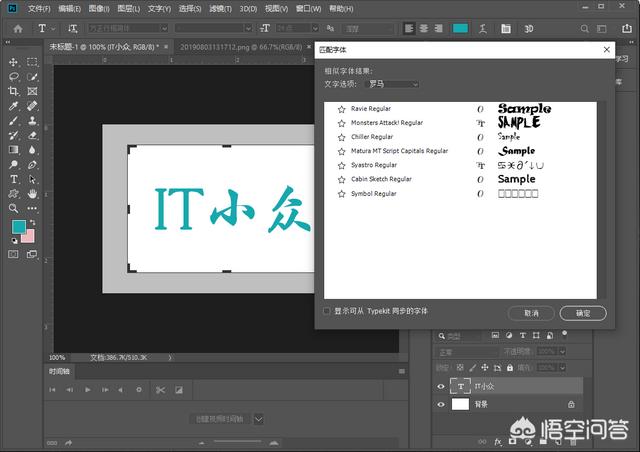Left align text in options bar
The height and width of the screenshot is (452, 640).
click(409, 28)
